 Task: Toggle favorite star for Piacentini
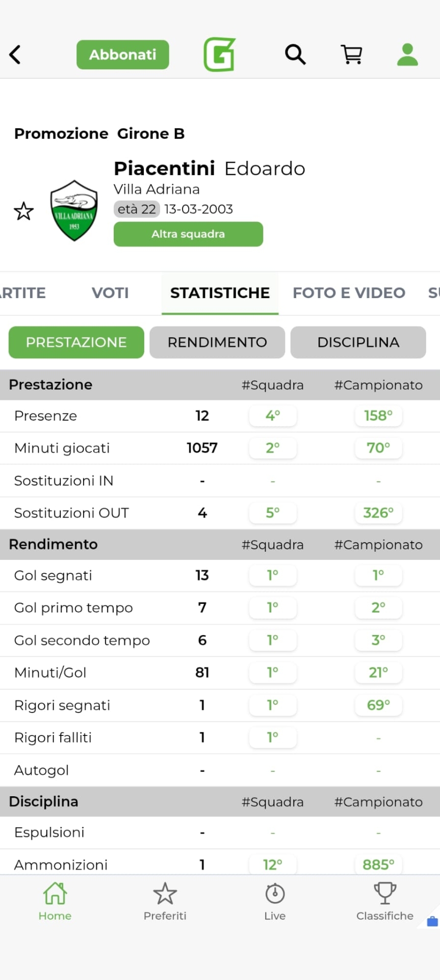point(23,211)
